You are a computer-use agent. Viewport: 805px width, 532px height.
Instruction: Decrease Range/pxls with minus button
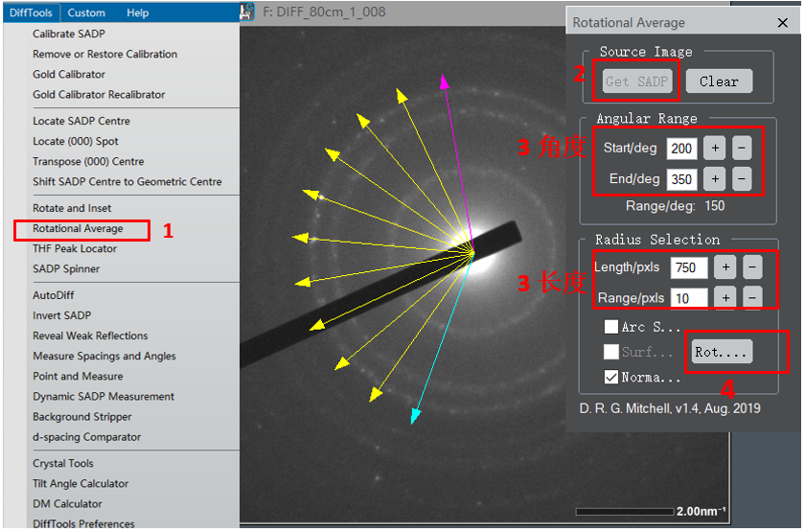[753, 298]
